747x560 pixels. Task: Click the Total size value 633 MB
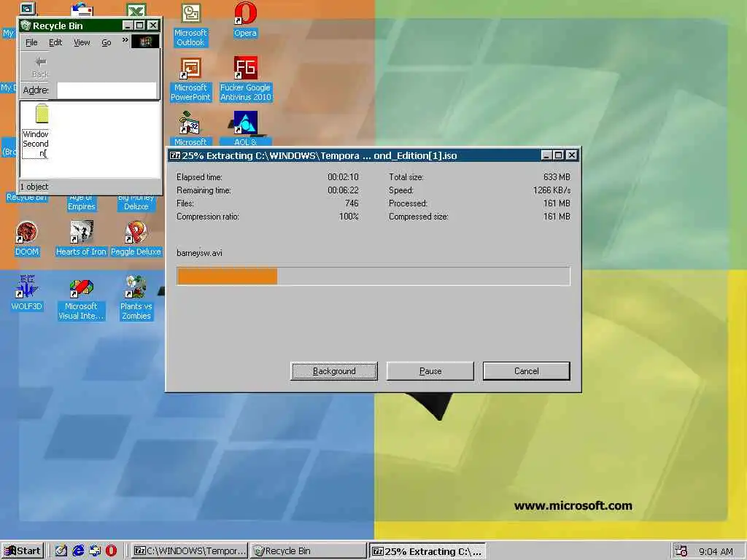tap(557, 177)
